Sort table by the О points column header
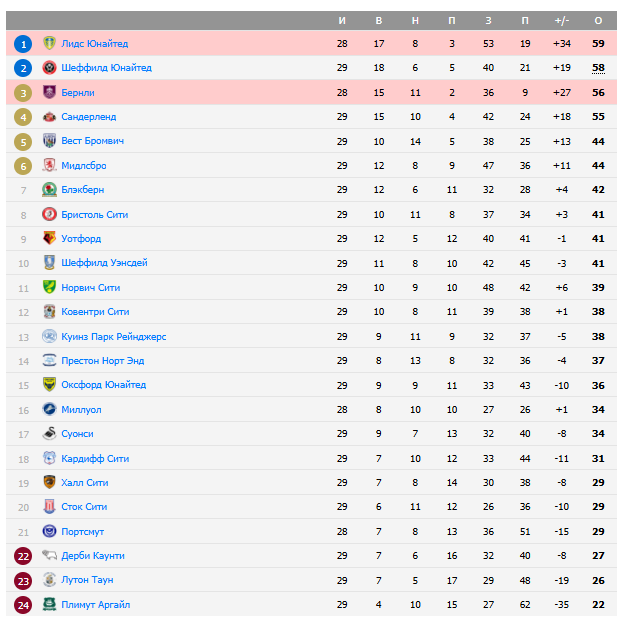The width and height of the screenshot is (624, 626). coord(598,20)
